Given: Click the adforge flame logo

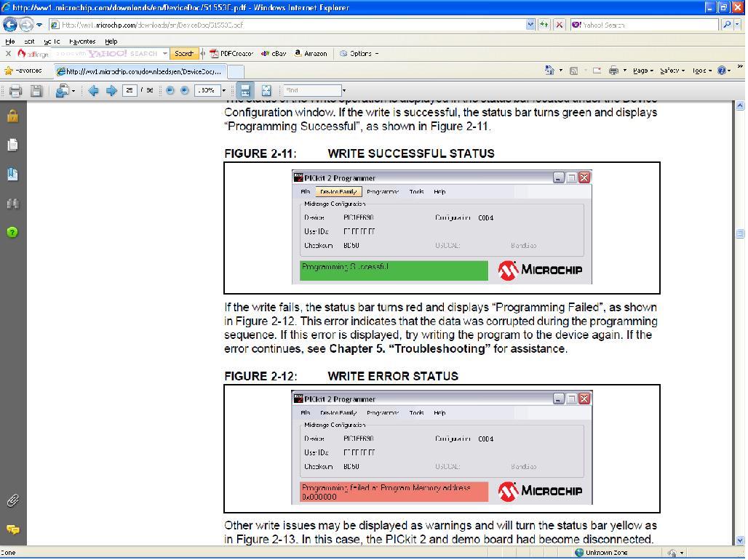Looking at the screenshot, I should 33,53.
